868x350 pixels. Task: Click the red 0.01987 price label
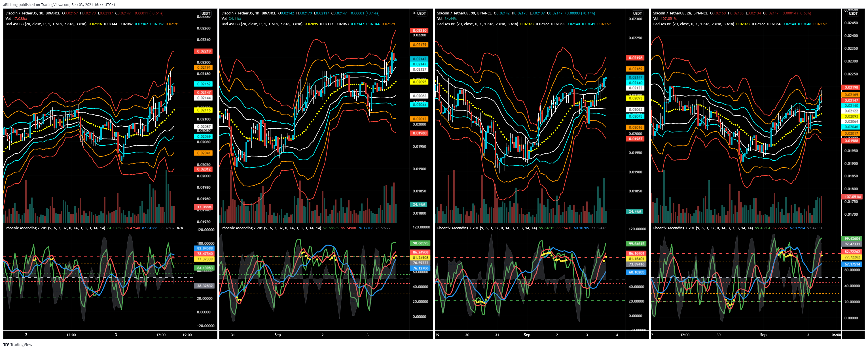point(635,139)
